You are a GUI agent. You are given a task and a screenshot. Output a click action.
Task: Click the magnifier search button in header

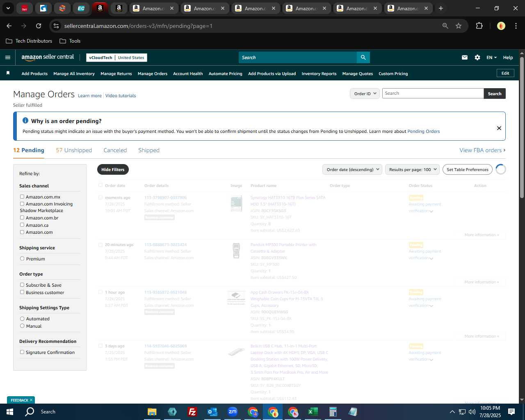(363, 57)
